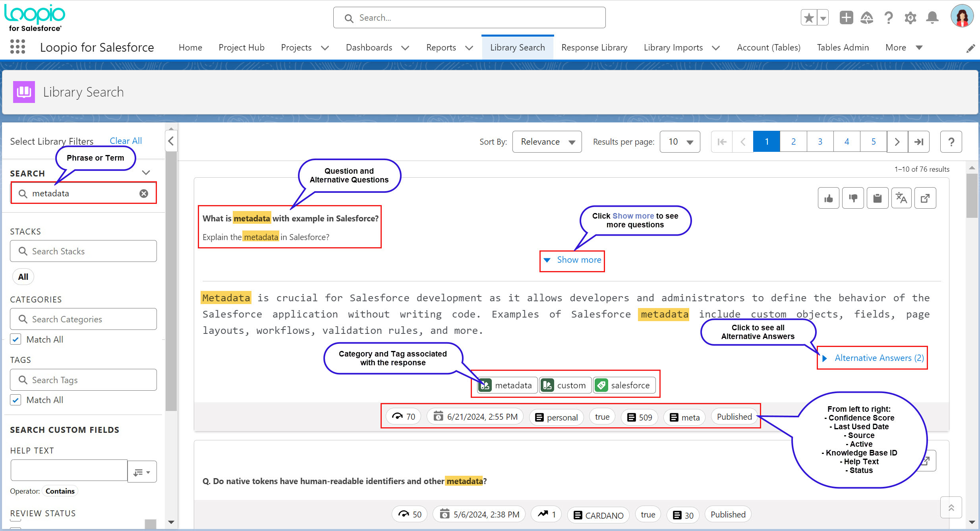This screenshot has height=531, width=980.
Task: Click the Search Tags field
Action: (x=83, y=380)
